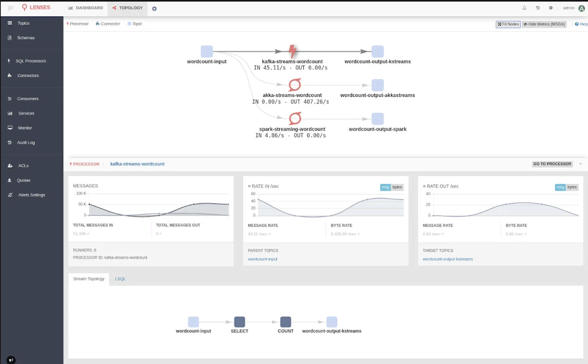Image resolution: width=588 pixels, height=364 pixels.
Task: Open wordcount-output-kstreams target topic link
Action: pyautogui.click(x=448, y=259)
